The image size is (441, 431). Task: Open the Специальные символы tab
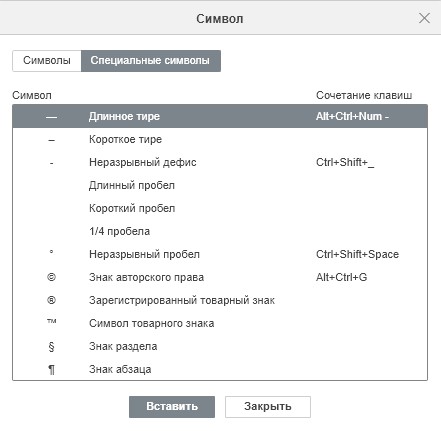(151, 61)
